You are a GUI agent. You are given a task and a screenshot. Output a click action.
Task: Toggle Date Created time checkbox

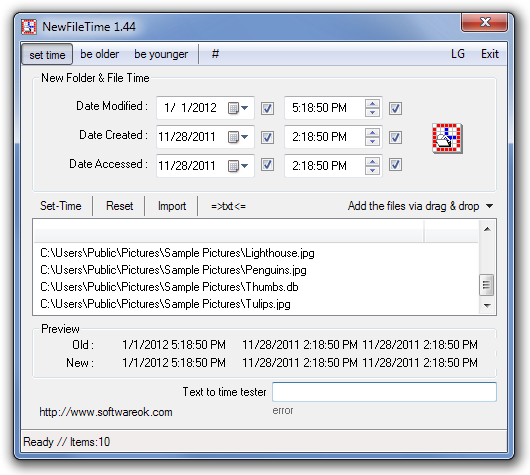[x=395, y=137]
